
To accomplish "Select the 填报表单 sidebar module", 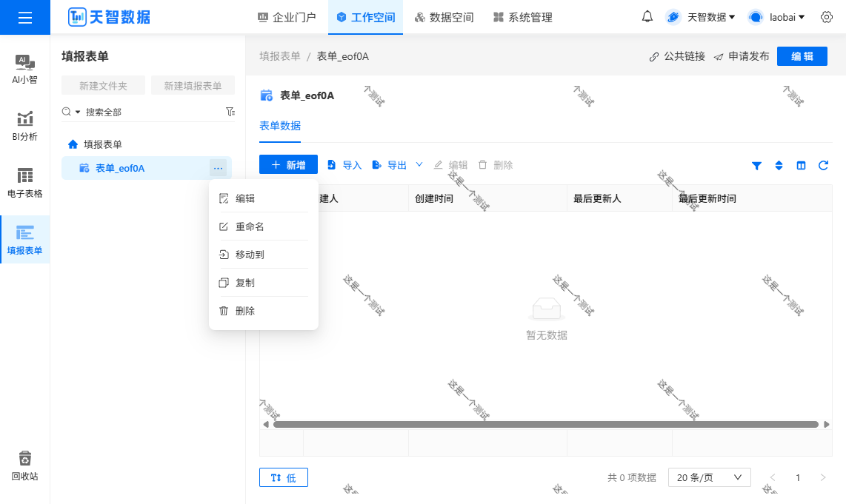I will point(25,240).
